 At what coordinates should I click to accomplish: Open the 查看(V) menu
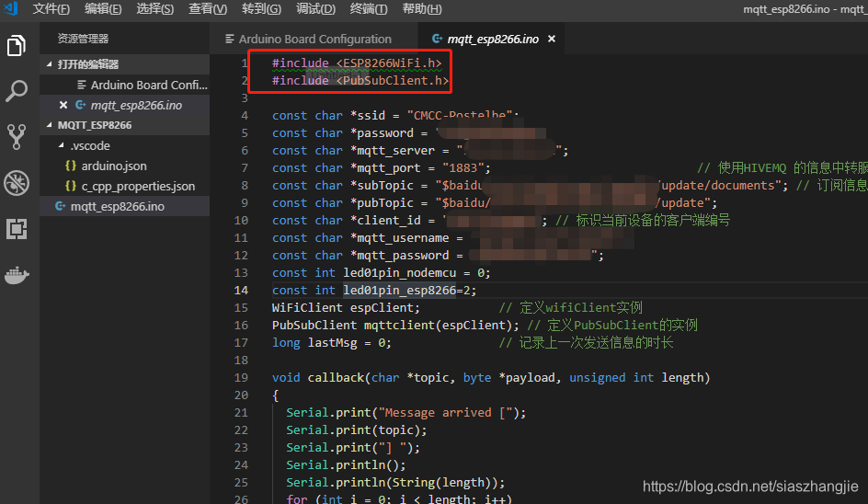(208, 9)
